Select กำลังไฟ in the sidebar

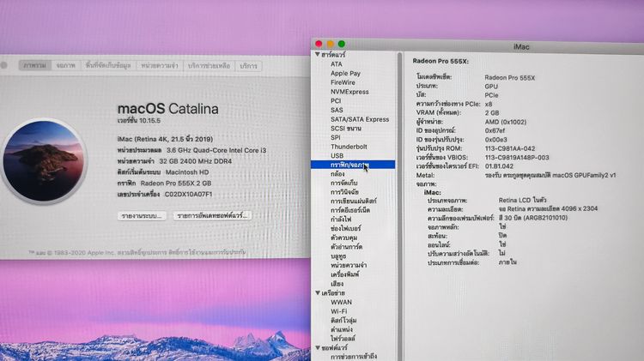click(x=341, y=220)
